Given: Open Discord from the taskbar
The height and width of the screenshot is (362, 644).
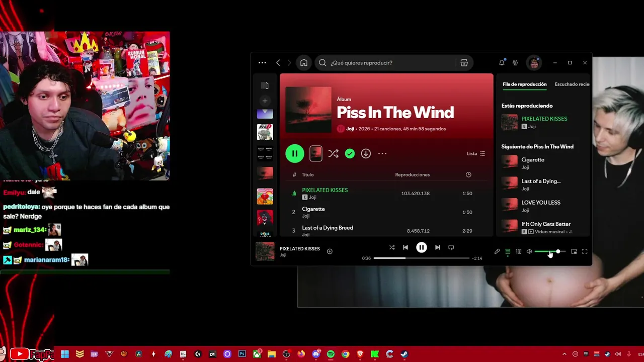Looking at the screenshot, I should 316,354.
